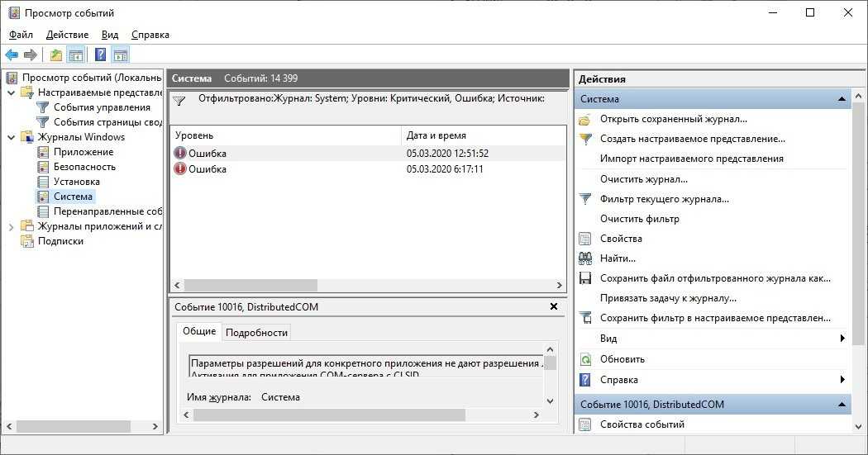Open the Действие menu
The image size is (868, 455).
(x=67, y=35)
